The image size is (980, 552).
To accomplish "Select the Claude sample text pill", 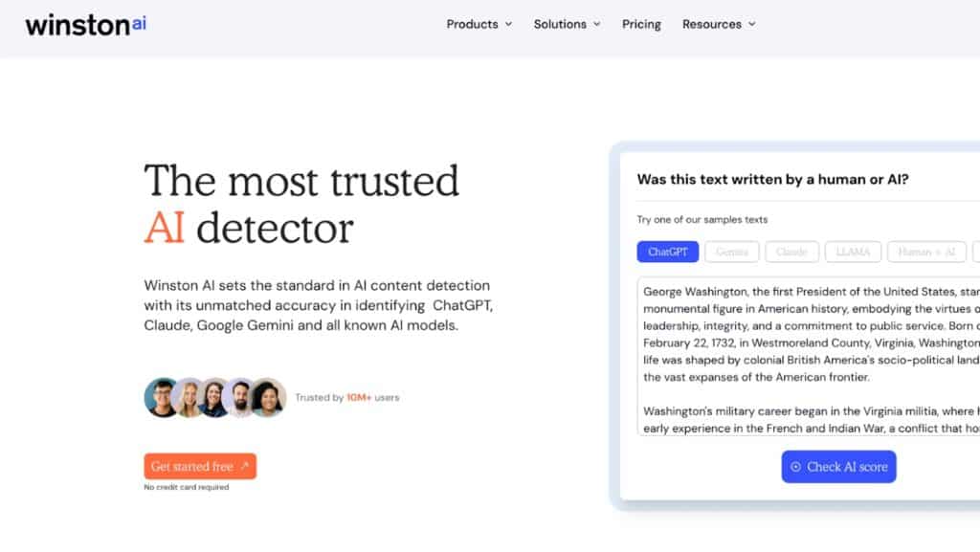I will pos(791,252).
